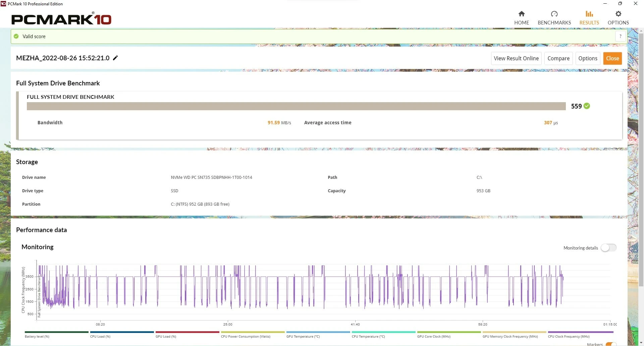Click the bandwidth value 91.59 MB/s
Viewport: 644px width, 346px height.
[279, 123]
